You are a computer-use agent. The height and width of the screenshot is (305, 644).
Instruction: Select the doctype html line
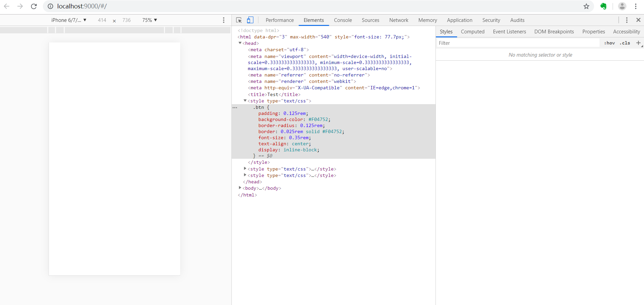258,30
